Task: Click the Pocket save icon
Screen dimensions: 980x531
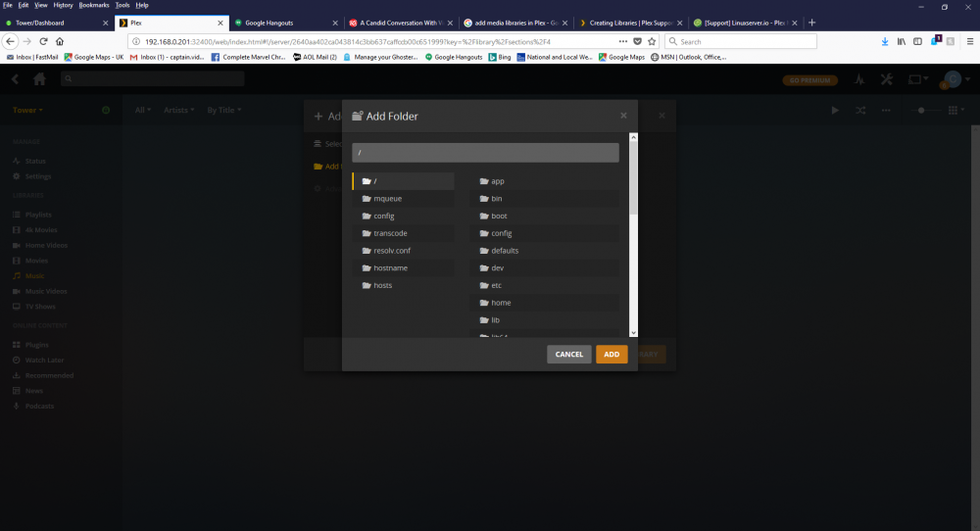Action: click(x=638, y=41)
